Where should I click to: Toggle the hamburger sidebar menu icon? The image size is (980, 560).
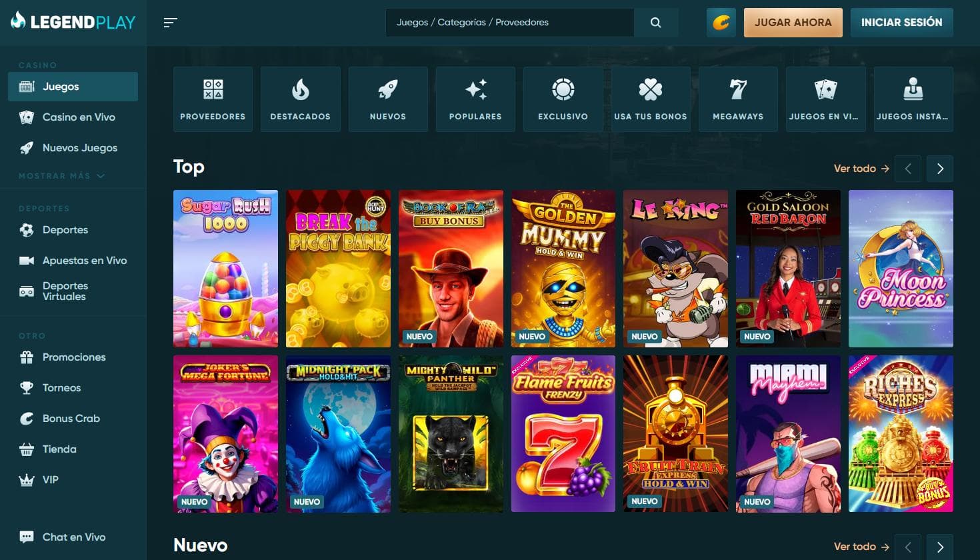[171, 23]
